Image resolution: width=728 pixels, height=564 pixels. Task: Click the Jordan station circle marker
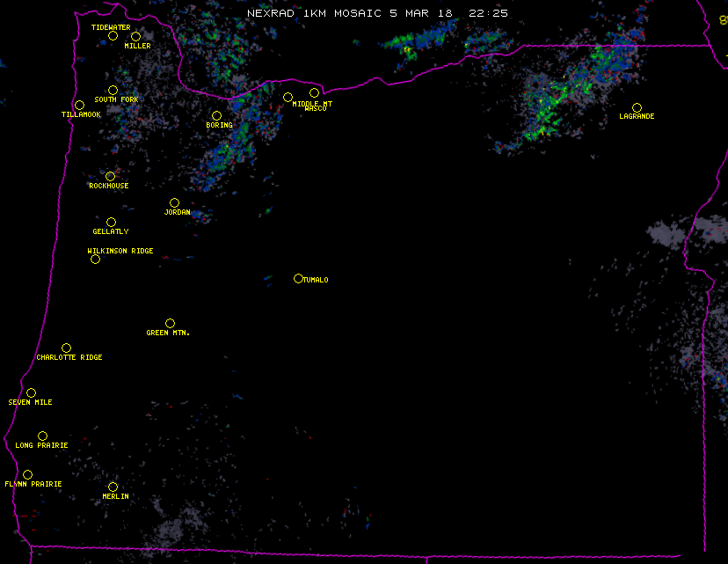pyautogui.click(x=174, y=203)
